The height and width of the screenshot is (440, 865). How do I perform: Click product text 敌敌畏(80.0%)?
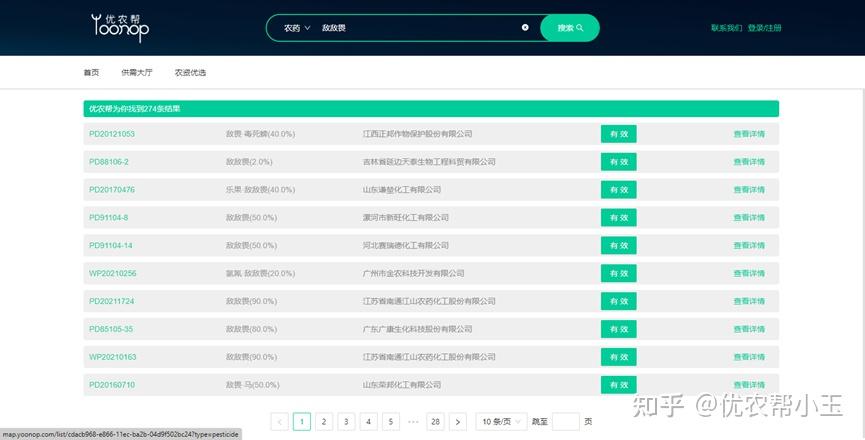point(251,329)
